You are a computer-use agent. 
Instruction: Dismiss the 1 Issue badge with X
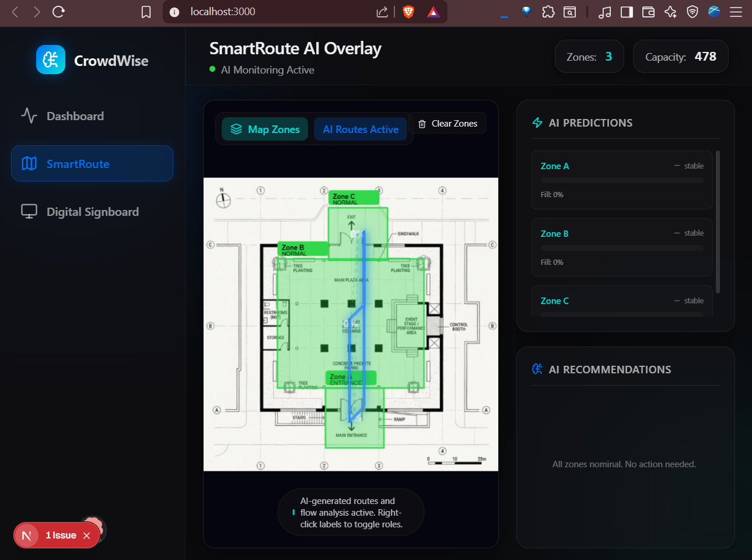86,535
